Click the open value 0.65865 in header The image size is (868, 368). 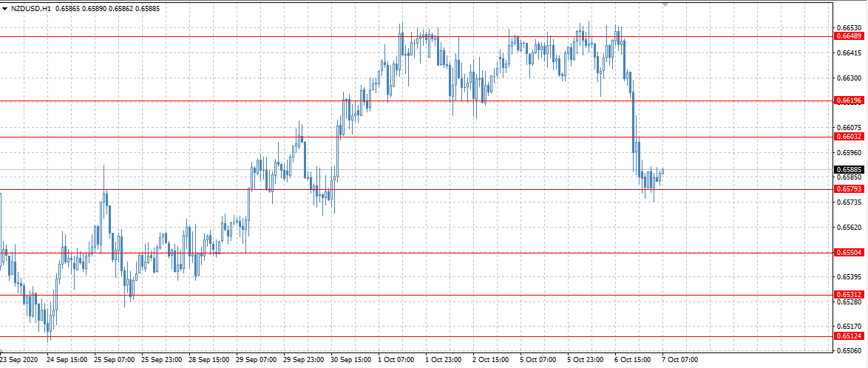coord(67,9)
